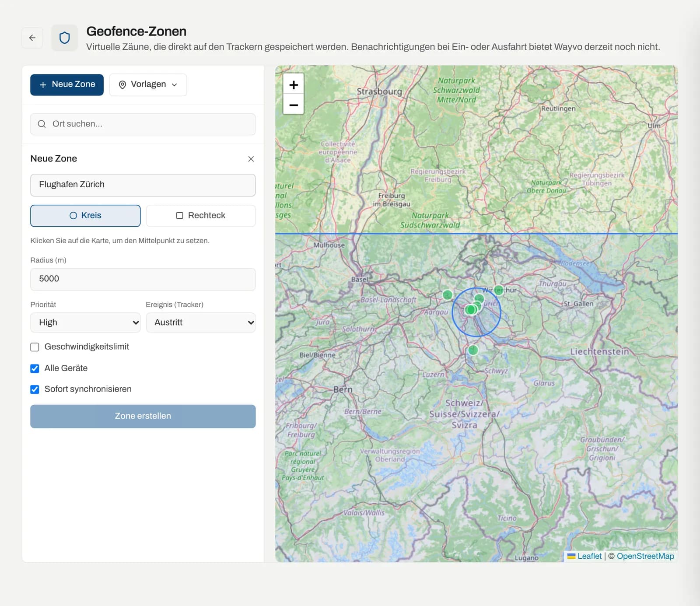Focus the Ort suchen search field

pyautogui.click(x=143, y=124)
